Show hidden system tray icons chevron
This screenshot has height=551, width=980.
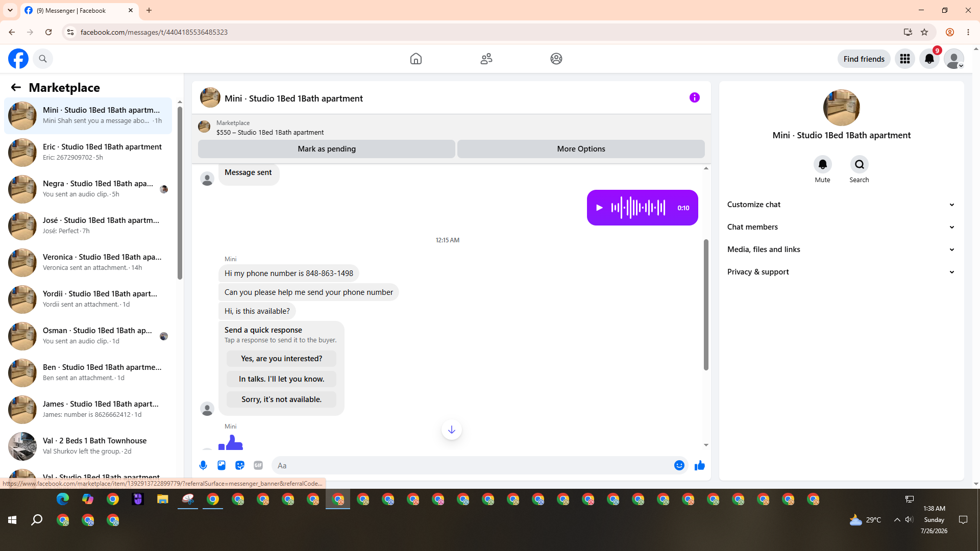click(x=897, y=520)
